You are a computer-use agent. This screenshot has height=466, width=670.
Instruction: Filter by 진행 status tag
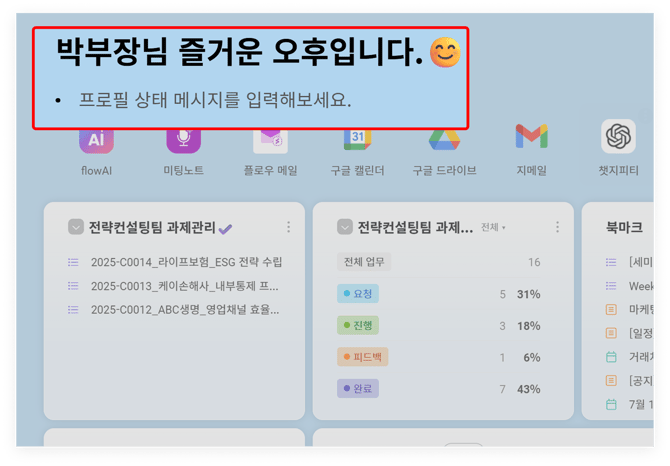(358, 325)
